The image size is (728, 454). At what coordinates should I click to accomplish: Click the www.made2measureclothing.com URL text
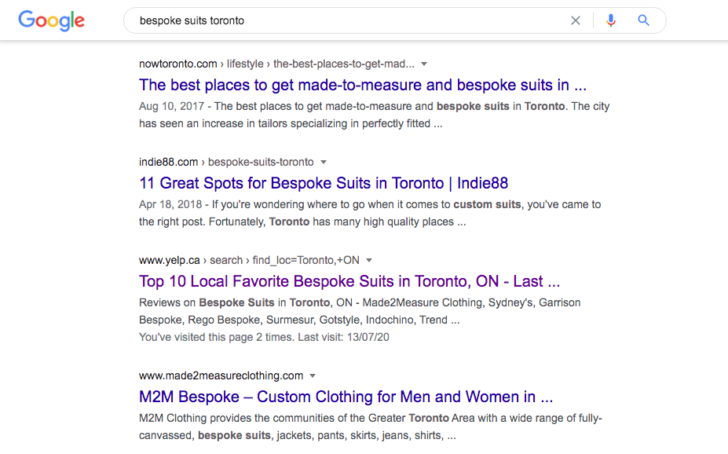pos(221,376)
